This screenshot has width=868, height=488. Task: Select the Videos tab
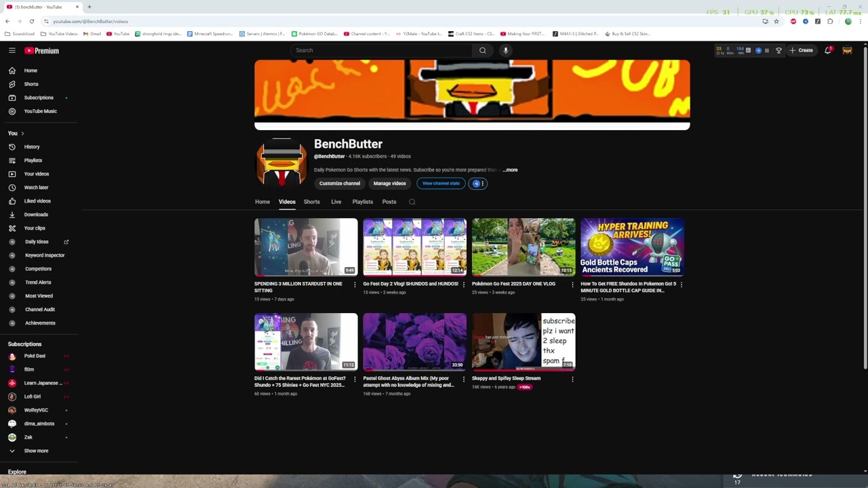[287, 202]
